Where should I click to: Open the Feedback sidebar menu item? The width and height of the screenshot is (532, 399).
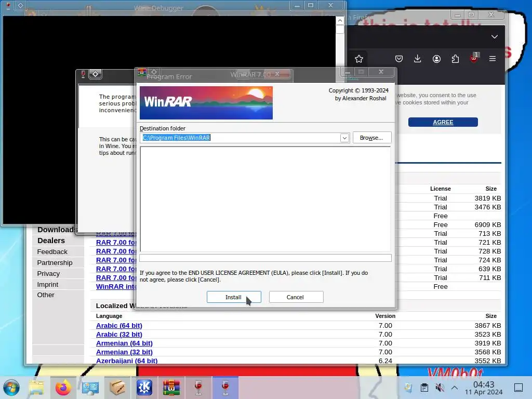point(52,252)
